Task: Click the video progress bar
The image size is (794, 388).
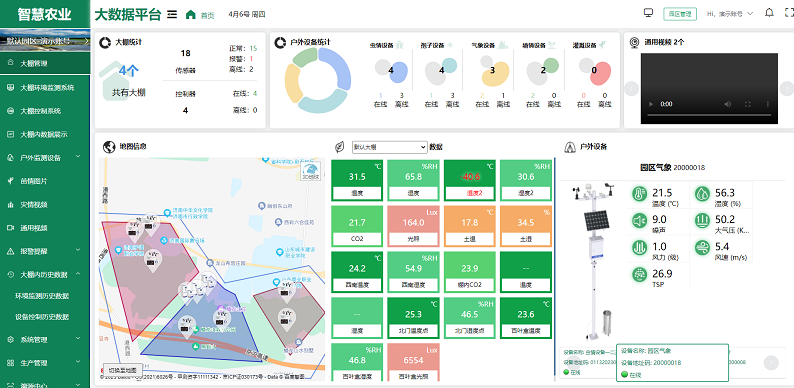Action: click(x=709, y=115)
